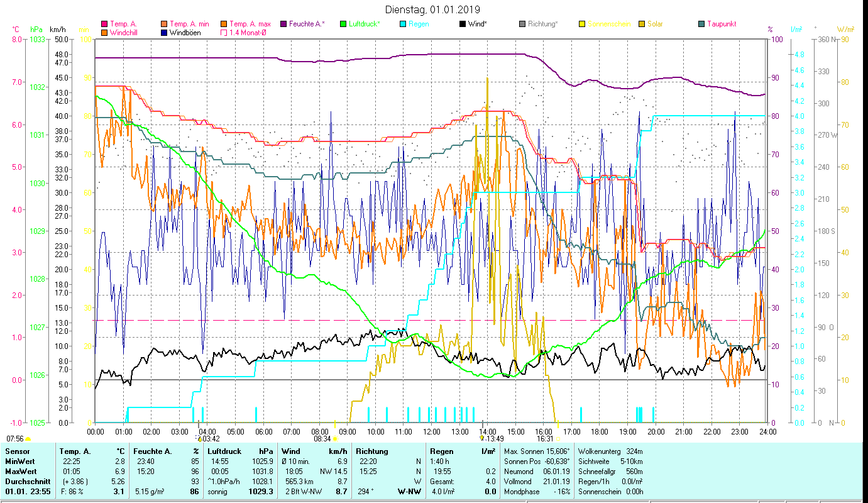Click the sunrise time label 07:56
Viewport: 868px width, 503px height.
(x=14, y=438)
